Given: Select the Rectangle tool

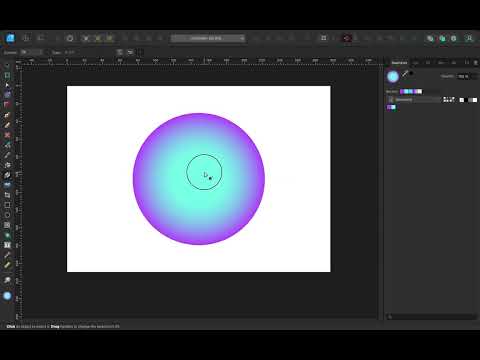Looking at the screenshot, I should 7,205.
